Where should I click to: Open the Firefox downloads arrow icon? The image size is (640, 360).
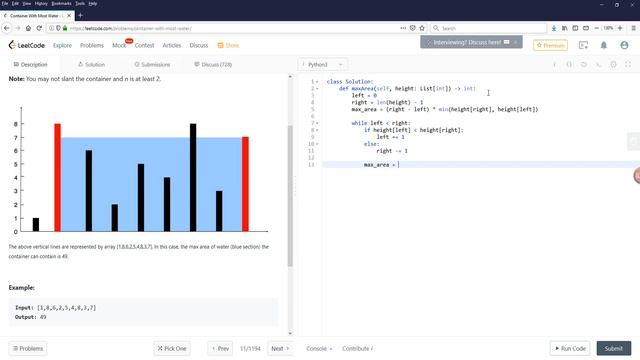553,28
